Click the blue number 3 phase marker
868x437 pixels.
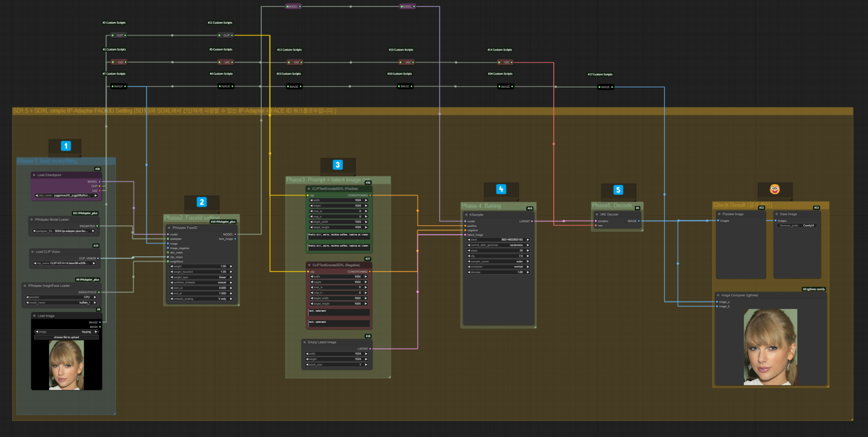pos(337,165)
